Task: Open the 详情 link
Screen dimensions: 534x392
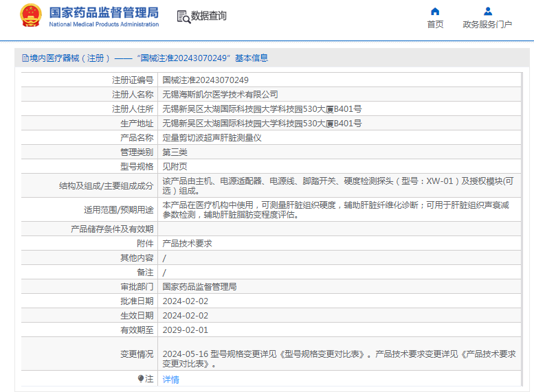Action: [x=170, y=380]
